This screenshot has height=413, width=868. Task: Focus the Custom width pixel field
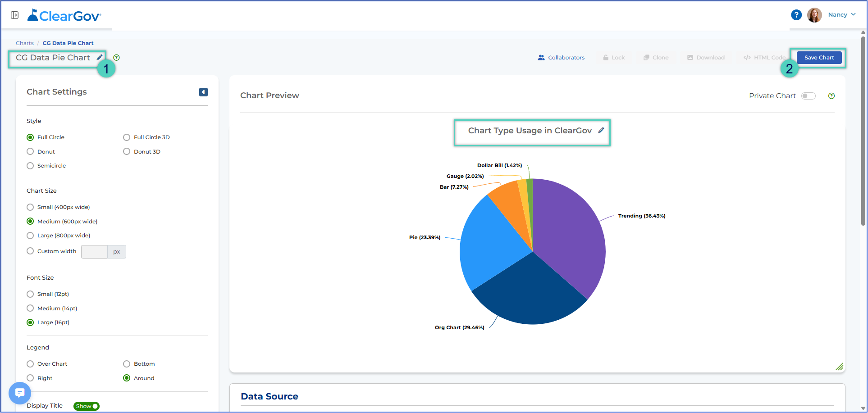94,252
